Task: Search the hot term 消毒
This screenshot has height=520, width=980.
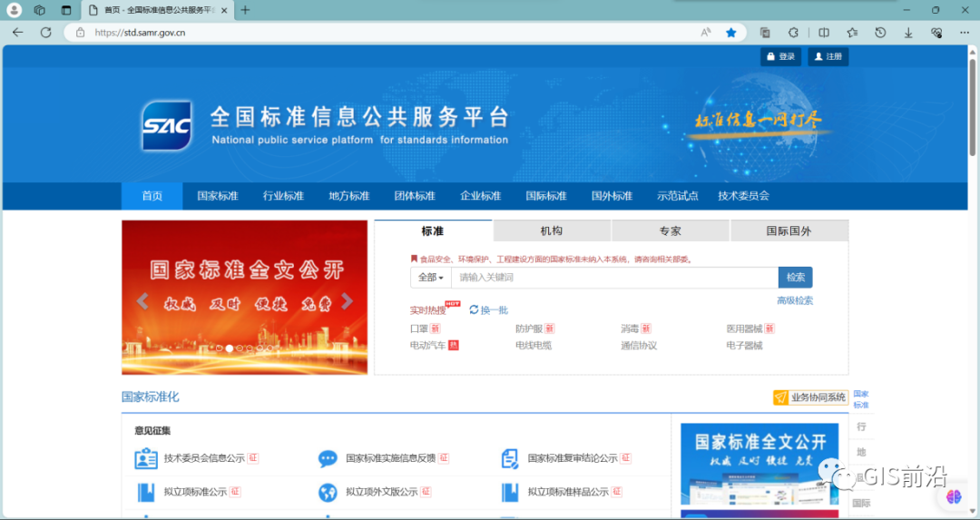Action: pyautogui.click(x=630, y=329)
